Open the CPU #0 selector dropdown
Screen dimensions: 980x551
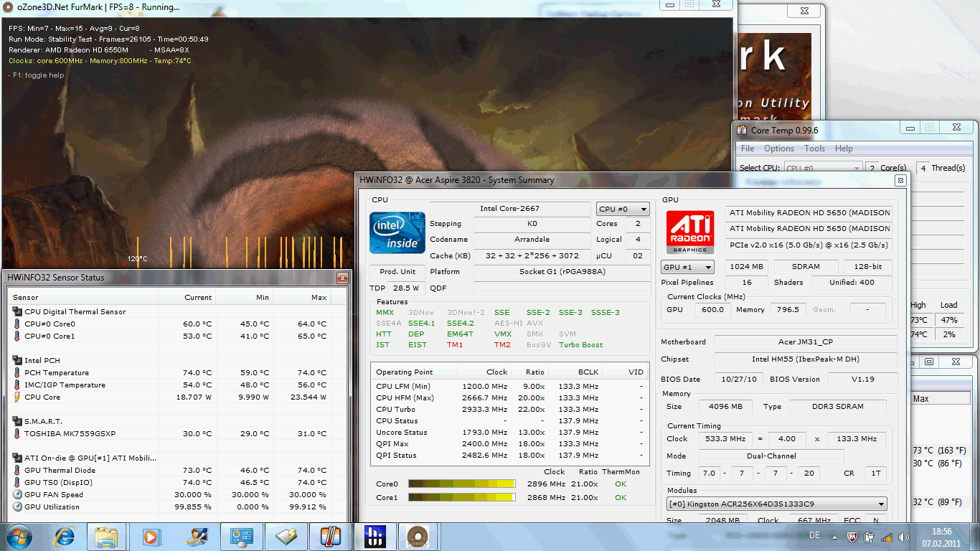(623, 209)
